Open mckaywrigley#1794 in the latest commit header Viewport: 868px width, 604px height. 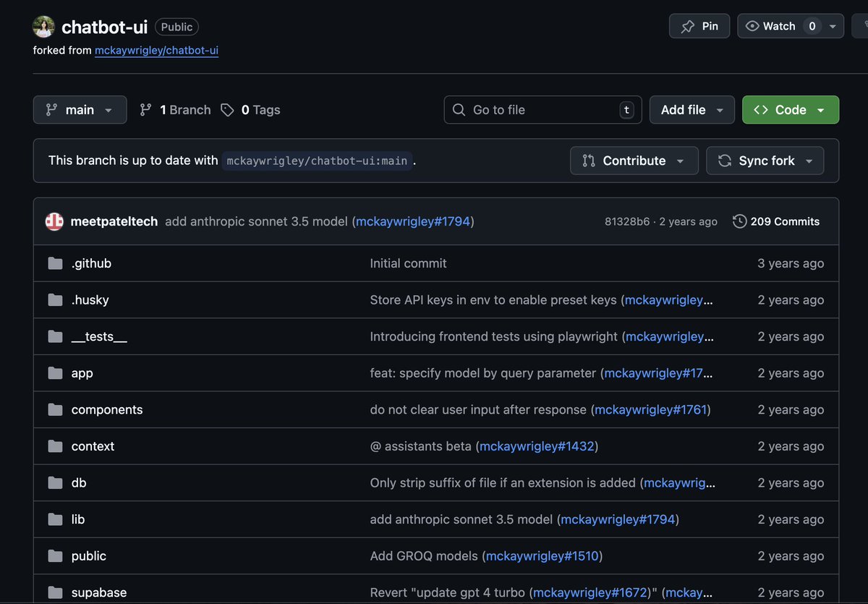click(413, 221)
